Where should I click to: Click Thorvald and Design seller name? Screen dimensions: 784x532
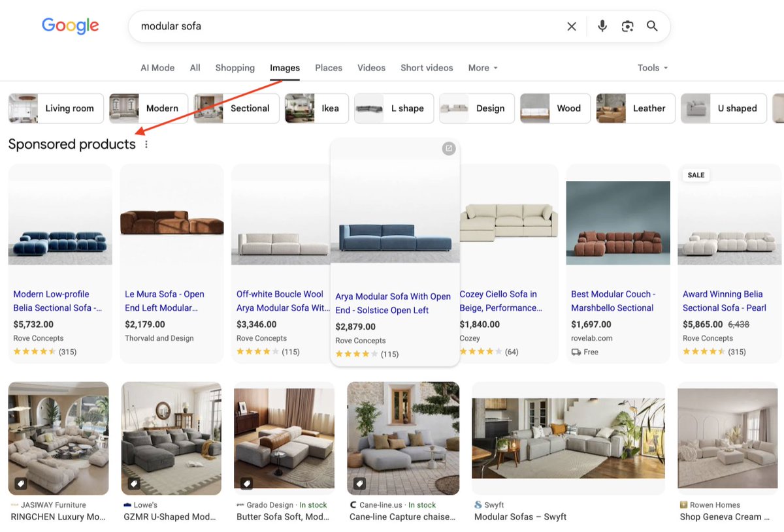click(x=159, y=338)
